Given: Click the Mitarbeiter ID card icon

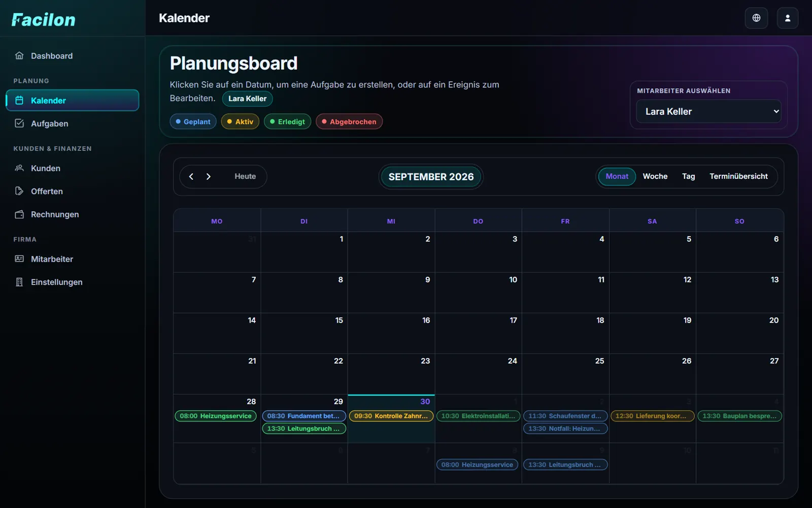Looking at the screenshot, I should click(19, 259).
